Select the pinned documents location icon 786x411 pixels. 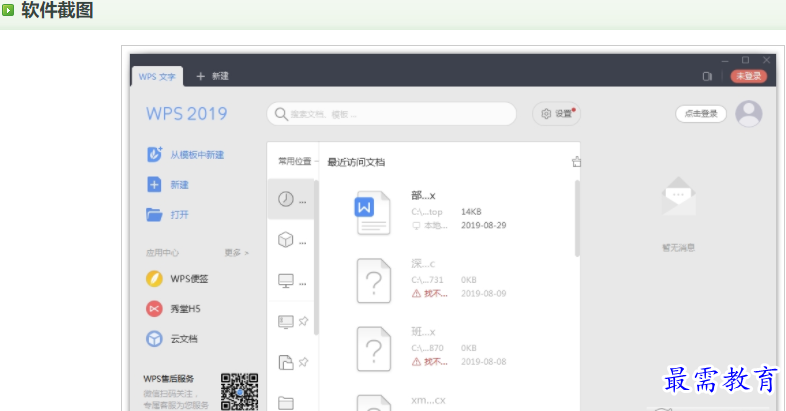coord(286,362)
